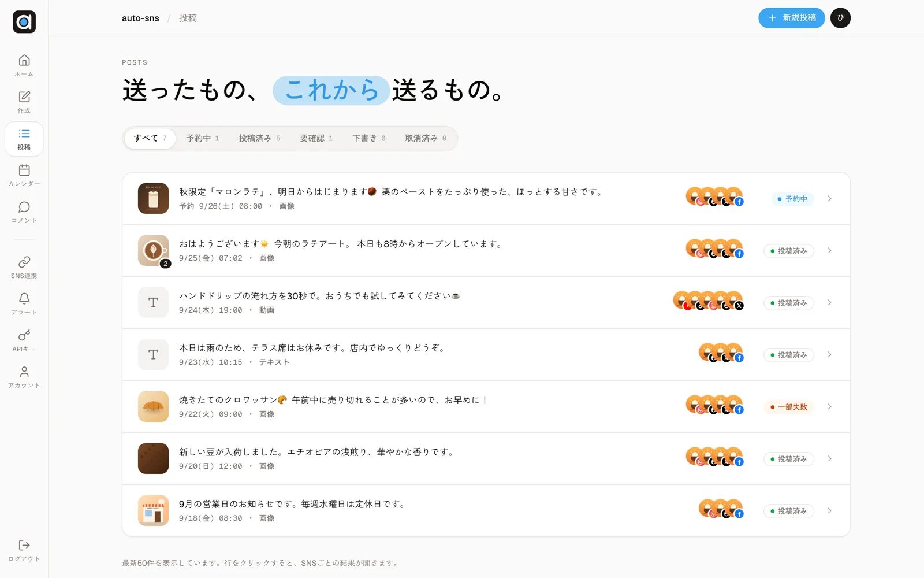The image size is (924, 578).
Task: Expand the おはようございます post chevron
Action: (x=829, y=251)
